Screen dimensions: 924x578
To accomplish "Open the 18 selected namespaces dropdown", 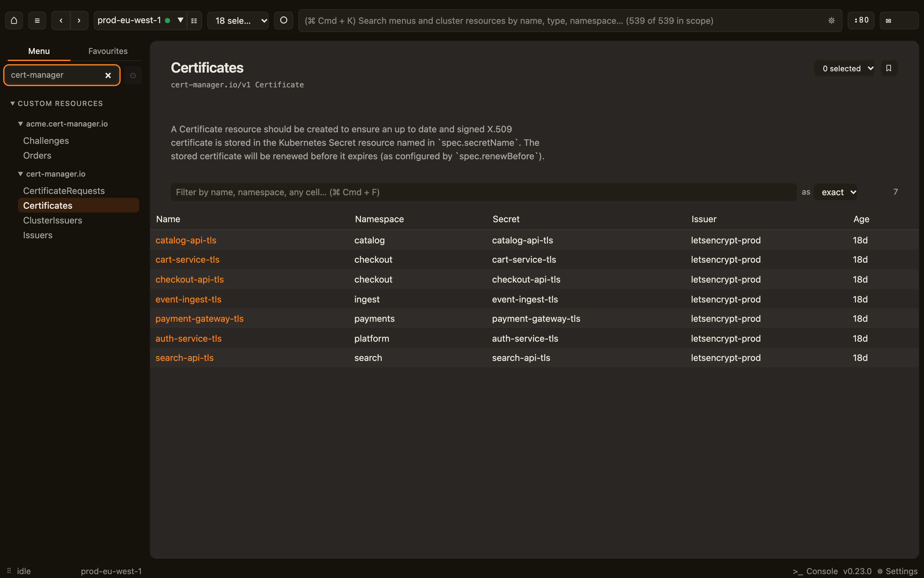I will coord(238,21).
